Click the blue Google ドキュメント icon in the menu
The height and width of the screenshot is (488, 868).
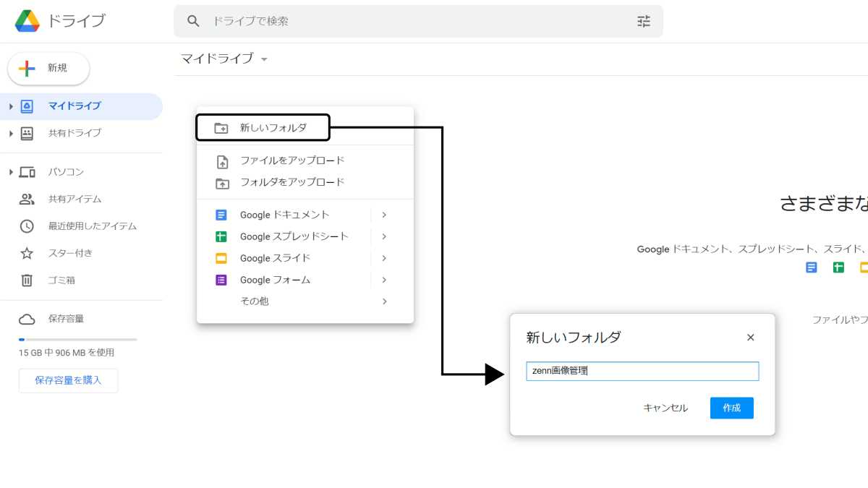point(221,215)
